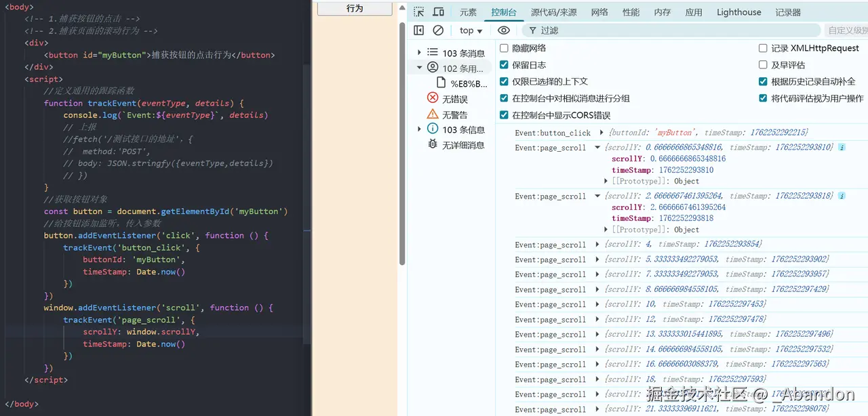
Task: Create a live expression with the eye icon
Action: click(x=503, y=30)
